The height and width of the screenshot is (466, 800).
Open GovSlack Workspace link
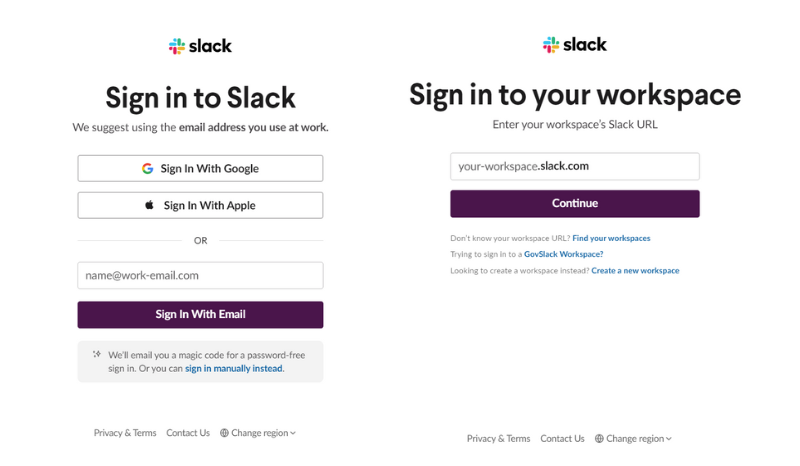pyautogui.click(x=563, y=254)
